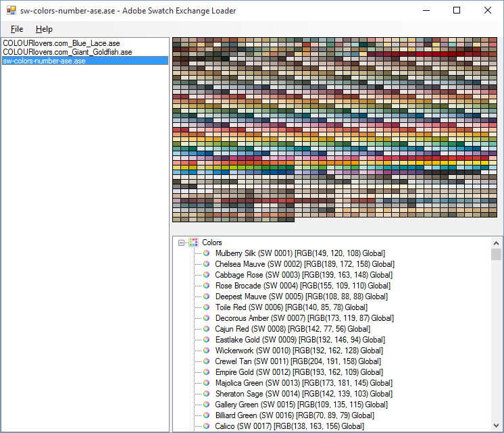The width and height of the screenshot is (504, 433).
Task: Click the tree scrollbar down arrow
Action: (496, 426)
